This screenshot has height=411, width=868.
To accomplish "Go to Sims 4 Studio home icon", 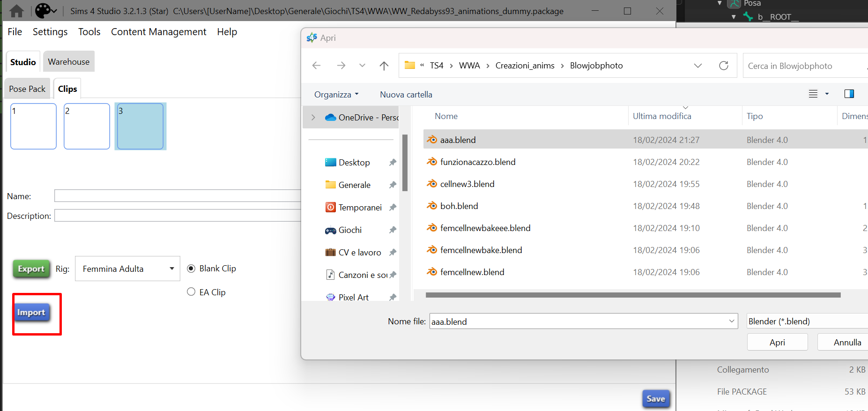I will point(16,11).
